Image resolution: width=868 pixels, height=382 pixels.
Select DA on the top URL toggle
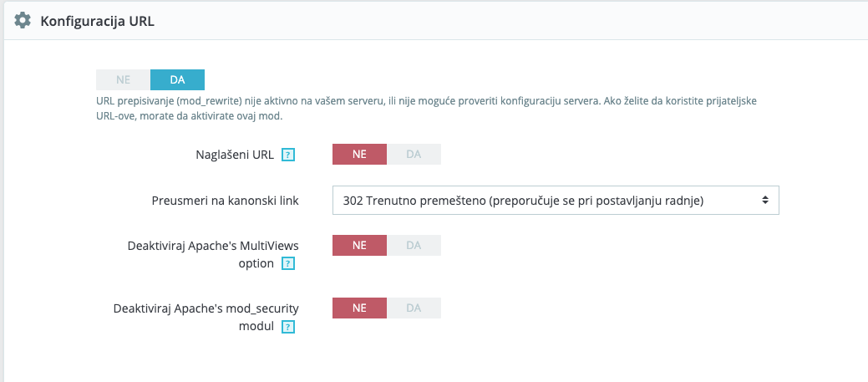177,79
